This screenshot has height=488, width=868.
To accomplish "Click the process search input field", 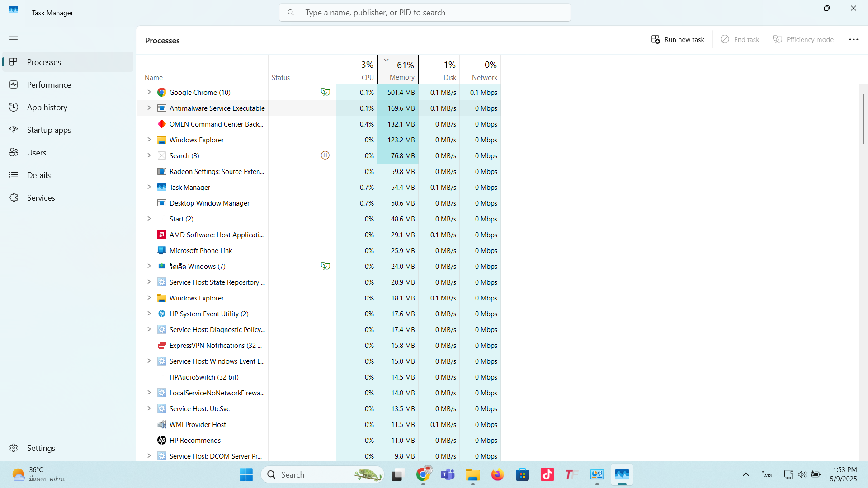I will 425,13.
